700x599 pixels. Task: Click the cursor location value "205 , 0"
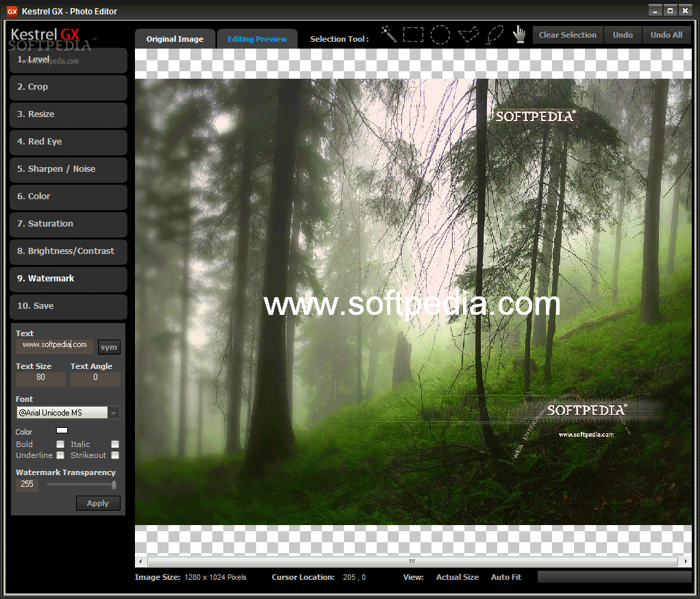354,577
